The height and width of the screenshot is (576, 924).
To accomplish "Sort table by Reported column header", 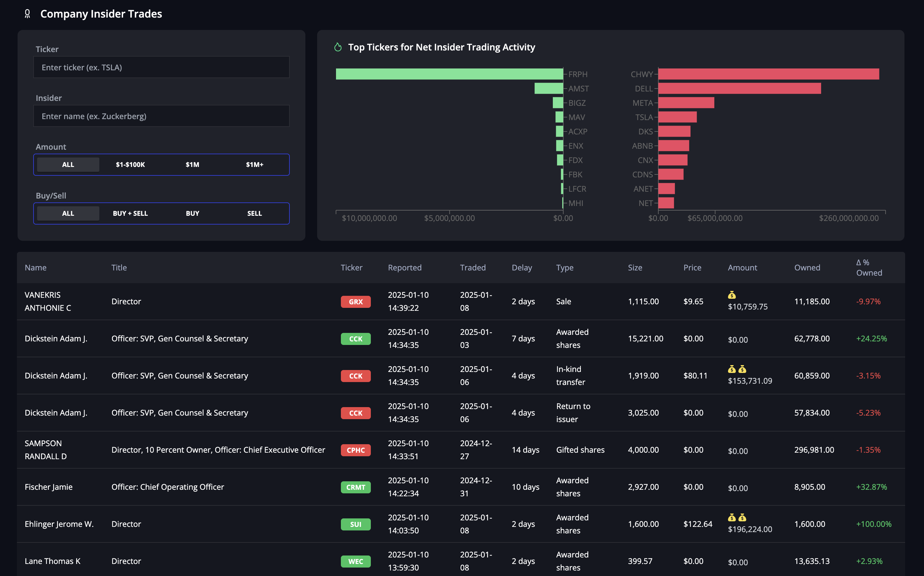I will pos(405,267).
